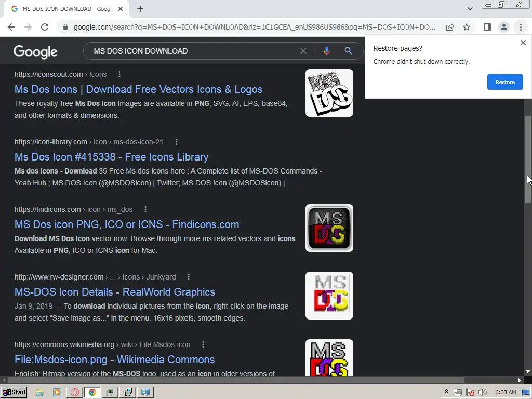
Task: Open more options for commons.wikimedia.org result
Action: coord(203,344)
